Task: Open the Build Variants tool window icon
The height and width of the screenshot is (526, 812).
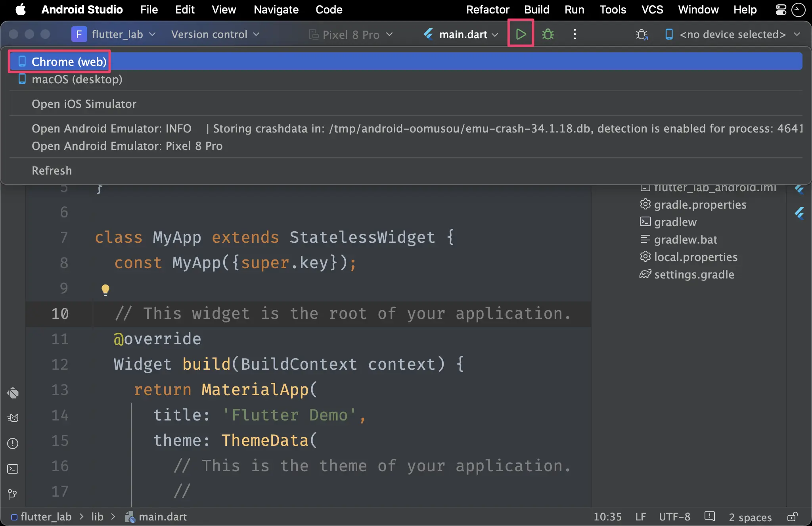Action: tap(13, 393)
